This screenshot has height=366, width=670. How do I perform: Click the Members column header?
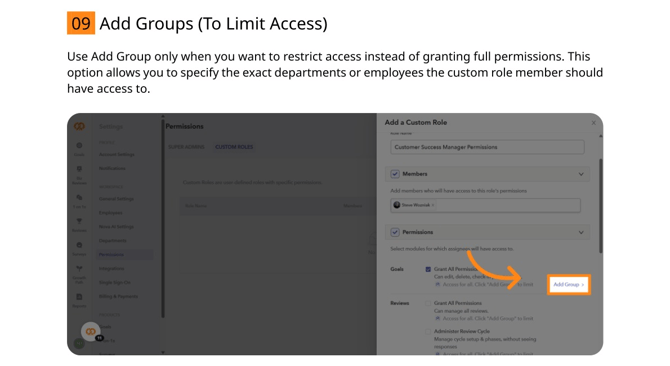[x=353, y=206]
